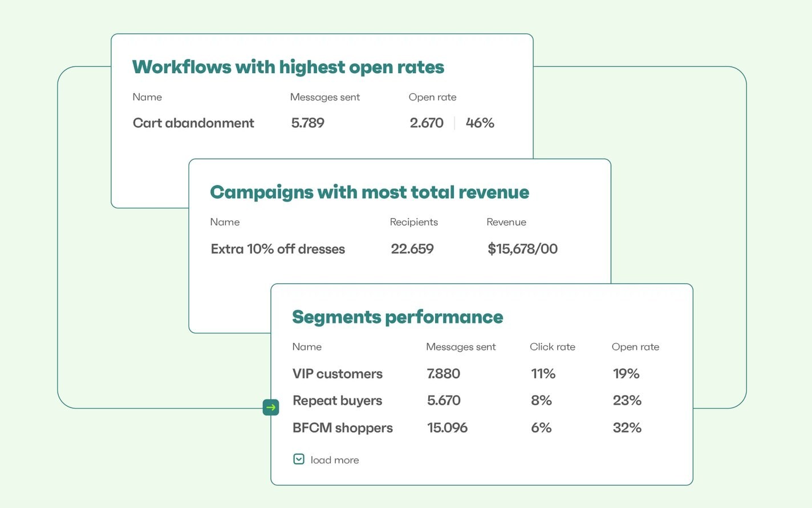
Task: Click the 32% open rate for BFCM shoppers
Action: coord(627,428)
